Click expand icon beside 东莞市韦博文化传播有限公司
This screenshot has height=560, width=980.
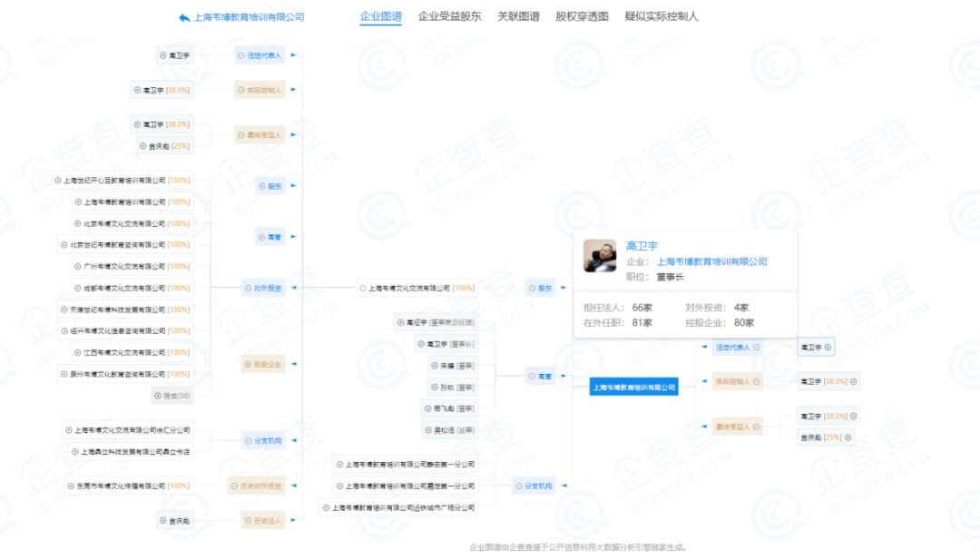tap(70, 486)
